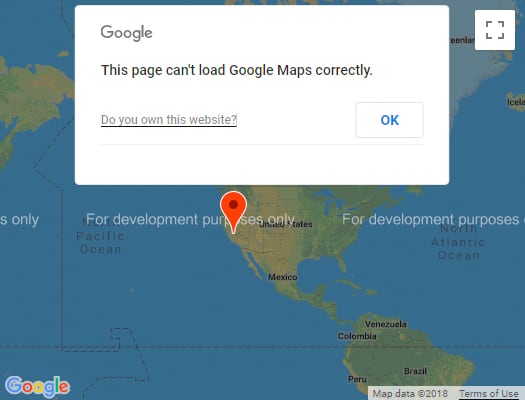The height and width of the screenshot is (400, 525).
Task: Dismiss the error dialog with OK
Action: [389, 120]
